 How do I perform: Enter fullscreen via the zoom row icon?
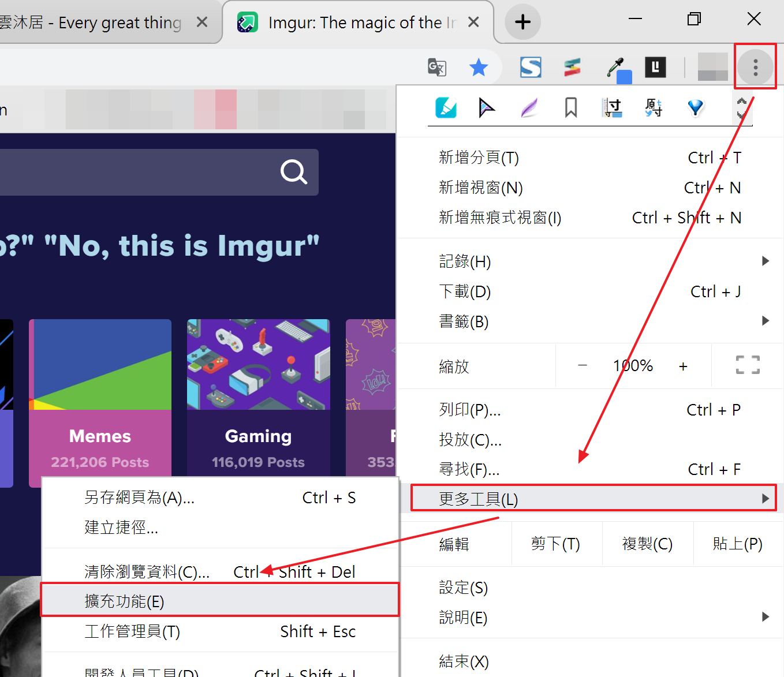748,365
